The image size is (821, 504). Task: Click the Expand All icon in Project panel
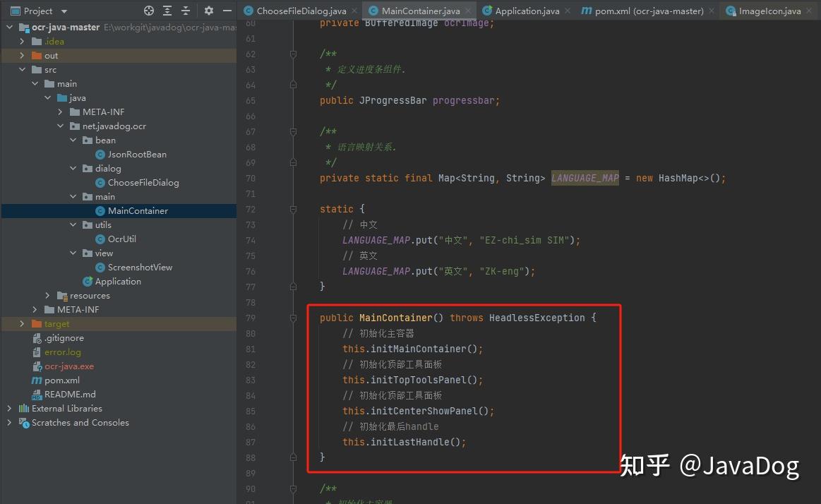click(x=167, y=11)
